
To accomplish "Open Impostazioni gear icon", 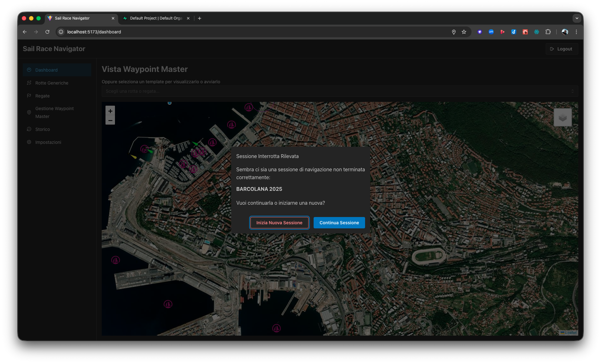I will tap(29, 142).
